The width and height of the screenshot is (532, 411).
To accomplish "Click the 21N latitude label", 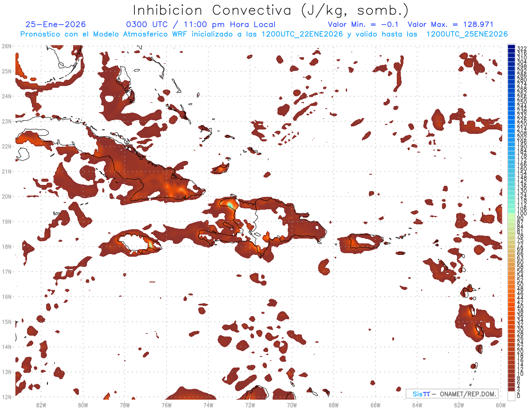I will tap(7, 171).
